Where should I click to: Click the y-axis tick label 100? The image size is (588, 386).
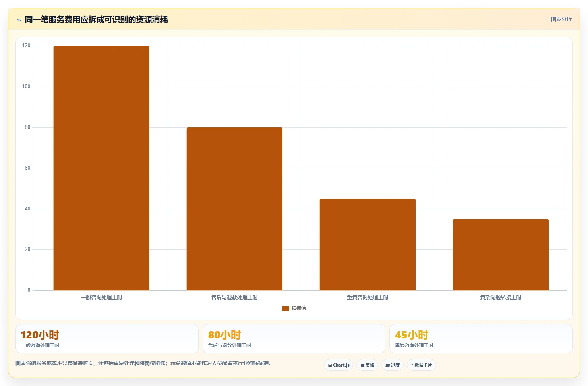click(26, 87)
